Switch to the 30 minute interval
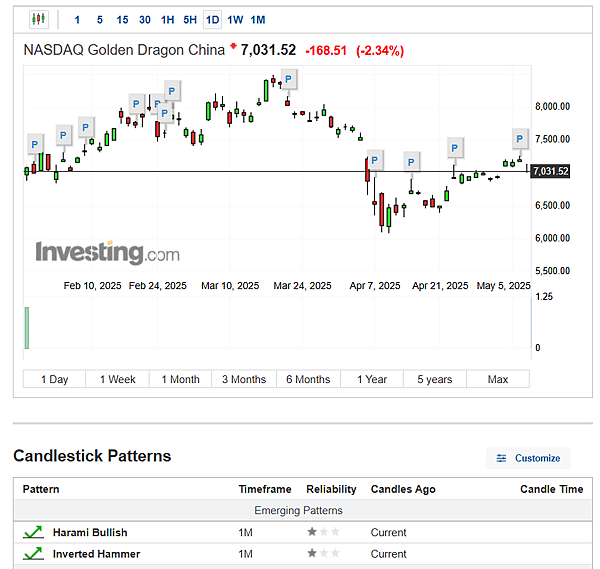The height and width of the screenshot is (569, 600). (145, 20)
